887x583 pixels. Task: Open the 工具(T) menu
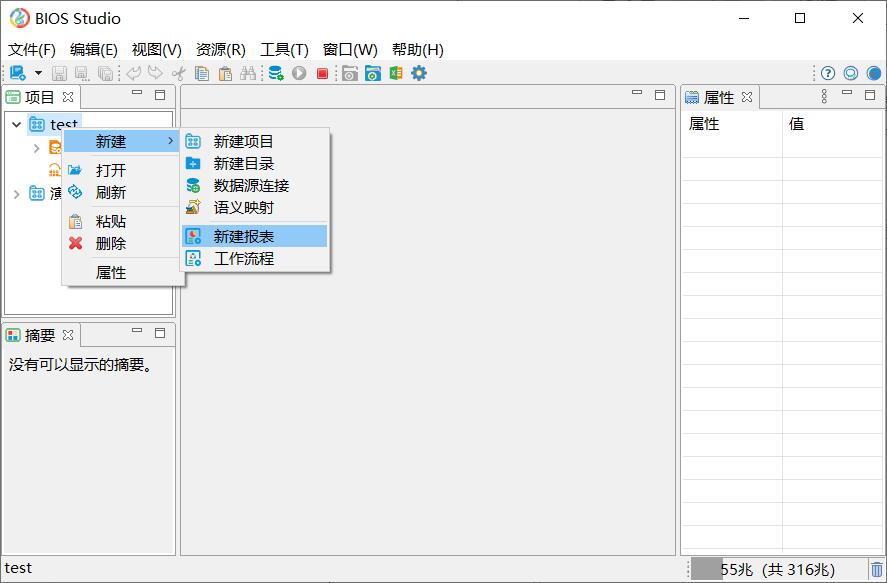(x=284, y=50)
